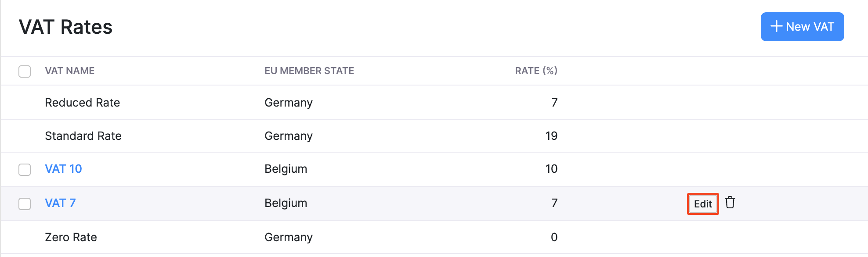The width and height of the screenshot is (868, 257).
Task: Open the VAT 10 link
Action: click(x=63, y=169)
